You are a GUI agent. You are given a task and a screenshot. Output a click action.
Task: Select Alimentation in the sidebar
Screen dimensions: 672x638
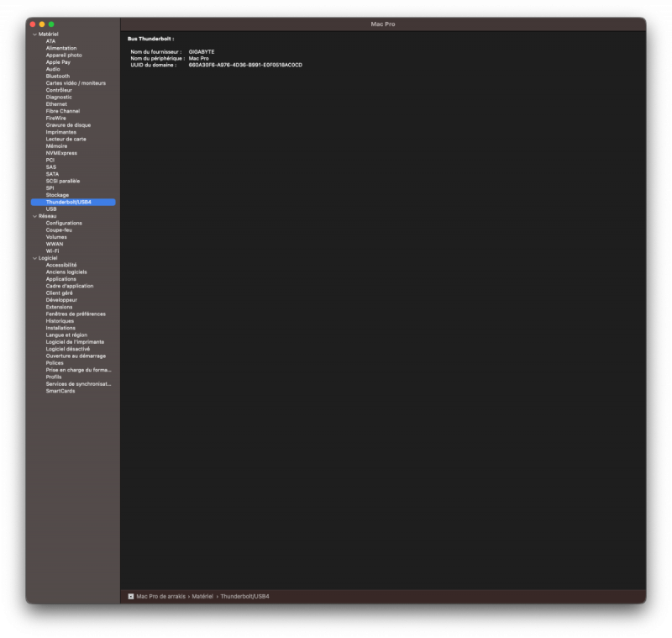(61, 49)
